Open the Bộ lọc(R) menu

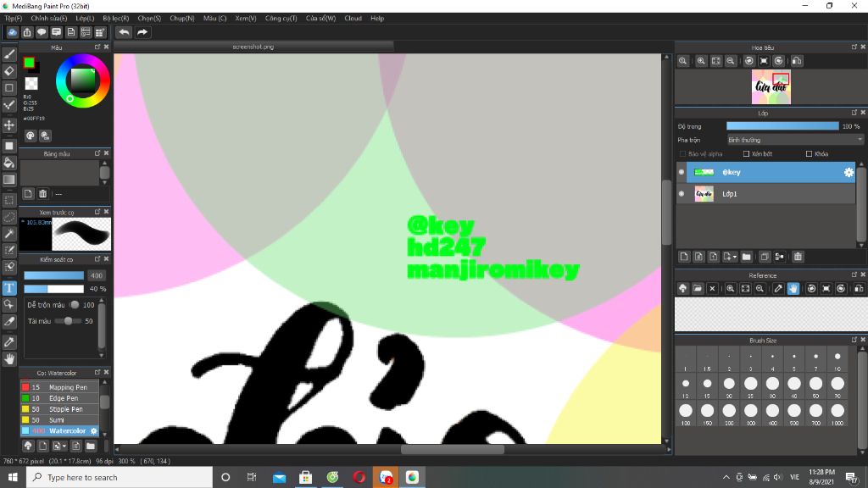(x=115, y=19)
